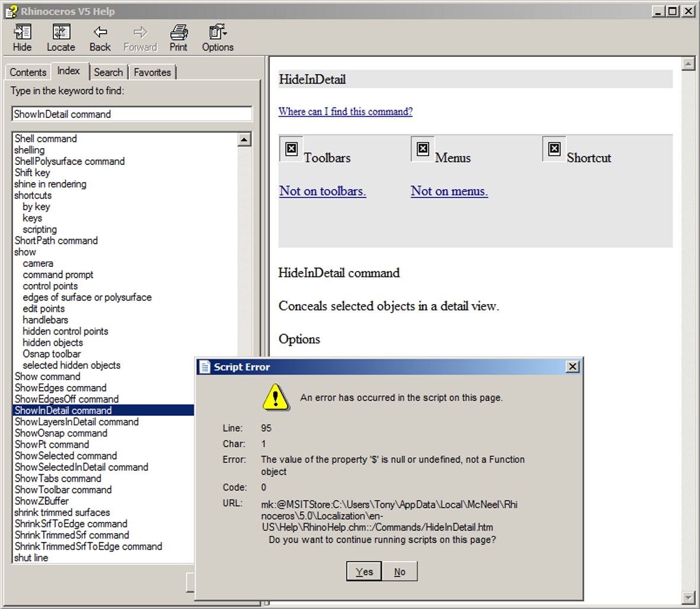Select the Index tab

[x=69, y=71]
